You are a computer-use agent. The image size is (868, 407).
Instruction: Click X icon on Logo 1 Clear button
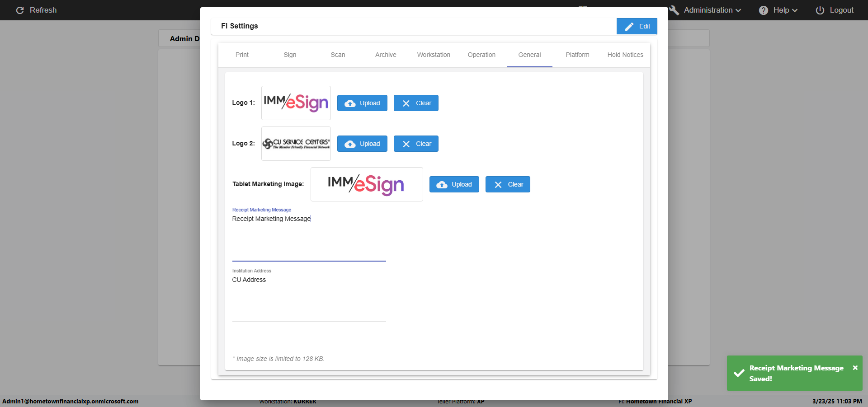tap(406, 103)
